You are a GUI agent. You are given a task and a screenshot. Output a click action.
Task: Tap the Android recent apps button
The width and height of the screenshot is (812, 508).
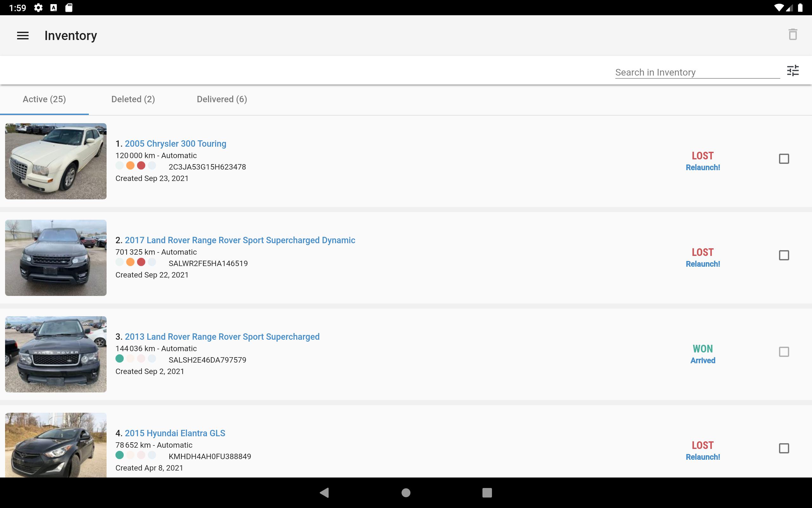coord(487,492)
